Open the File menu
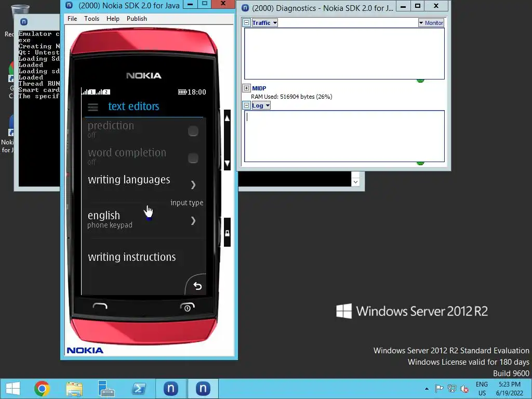This screenshot has width=532, height=399. [72, 19]
